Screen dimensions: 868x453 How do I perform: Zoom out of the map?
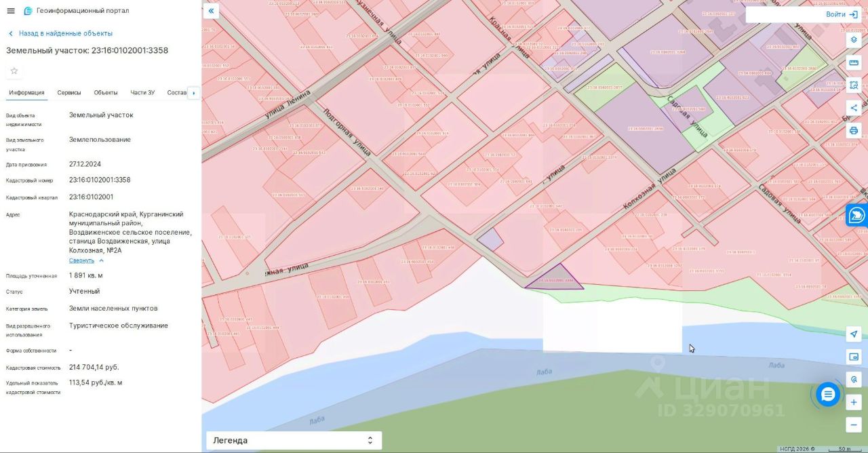854,425
